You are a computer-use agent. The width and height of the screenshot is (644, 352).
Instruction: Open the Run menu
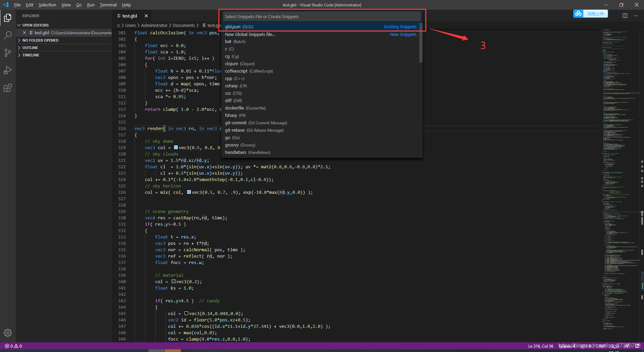(91, 5)
